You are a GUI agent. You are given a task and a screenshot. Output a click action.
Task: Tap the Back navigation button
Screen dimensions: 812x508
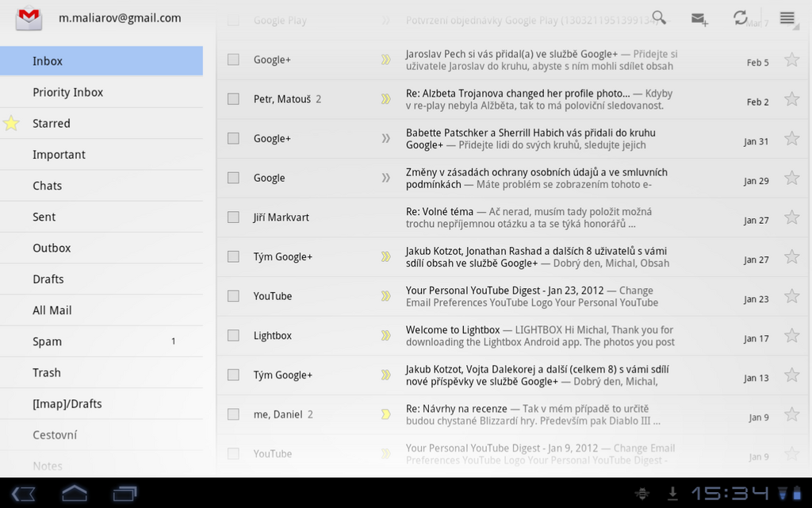pos(22,493)
